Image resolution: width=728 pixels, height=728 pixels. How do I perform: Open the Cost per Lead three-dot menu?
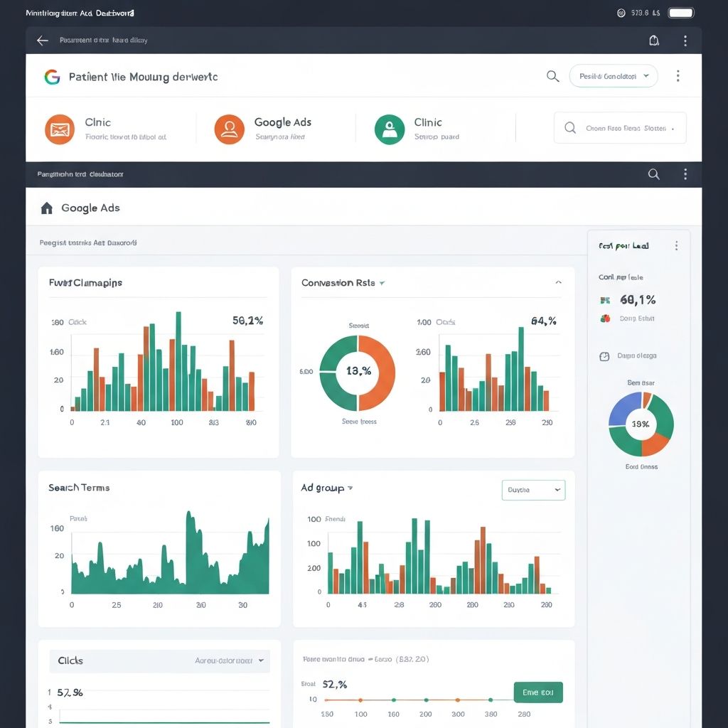pos(676,245)
